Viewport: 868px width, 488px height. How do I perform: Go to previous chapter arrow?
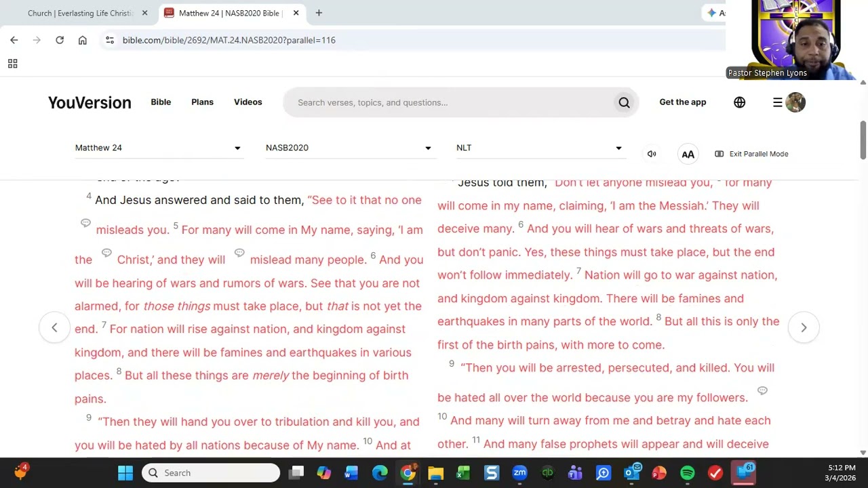pos(54,327)
